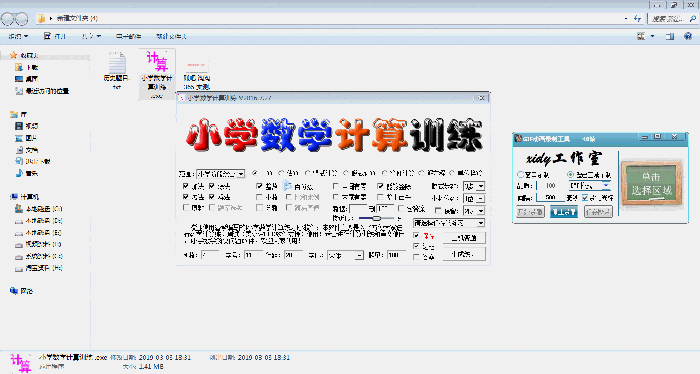Open the Music library
700x374 pixels.
coord(27,173)
